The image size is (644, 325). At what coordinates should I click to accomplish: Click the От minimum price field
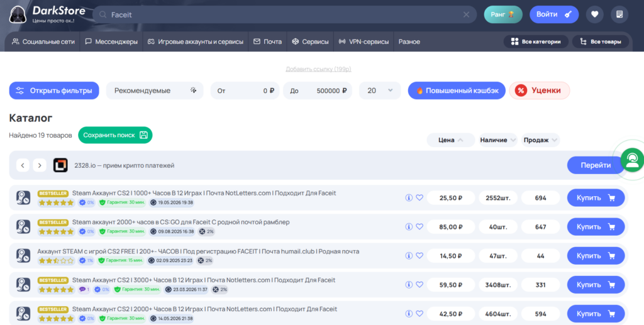245,91
